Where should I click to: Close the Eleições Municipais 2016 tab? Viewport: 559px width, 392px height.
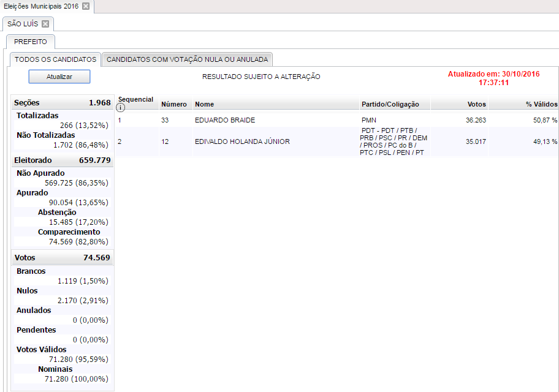[86, 6]
